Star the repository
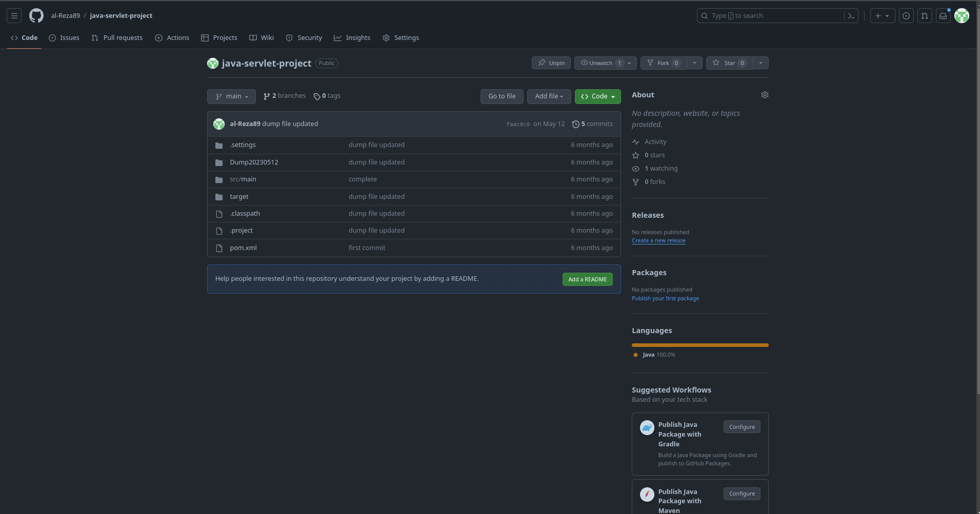980x514 pixels. click(730, 63)
